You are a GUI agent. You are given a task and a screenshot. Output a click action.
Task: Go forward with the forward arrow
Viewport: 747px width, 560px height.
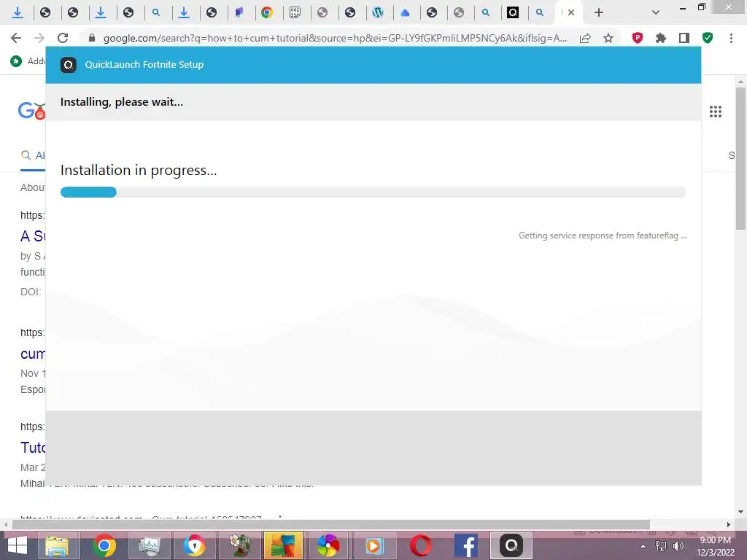coord(39,38)
